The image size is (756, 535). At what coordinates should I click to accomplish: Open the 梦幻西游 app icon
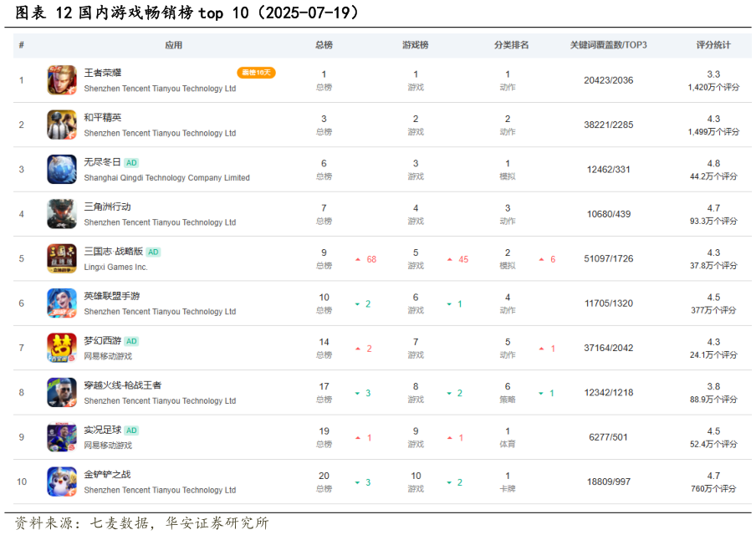62,348
